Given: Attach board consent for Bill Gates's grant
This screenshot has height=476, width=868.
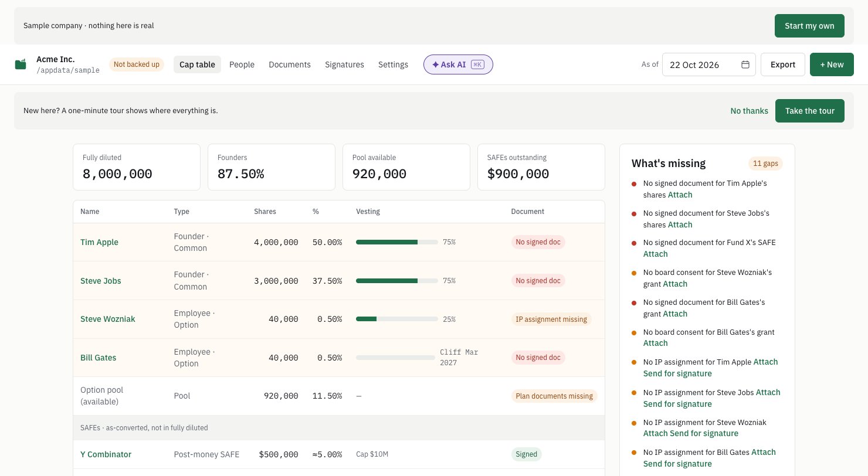Looking at the screenshot, I should [656, 343].
